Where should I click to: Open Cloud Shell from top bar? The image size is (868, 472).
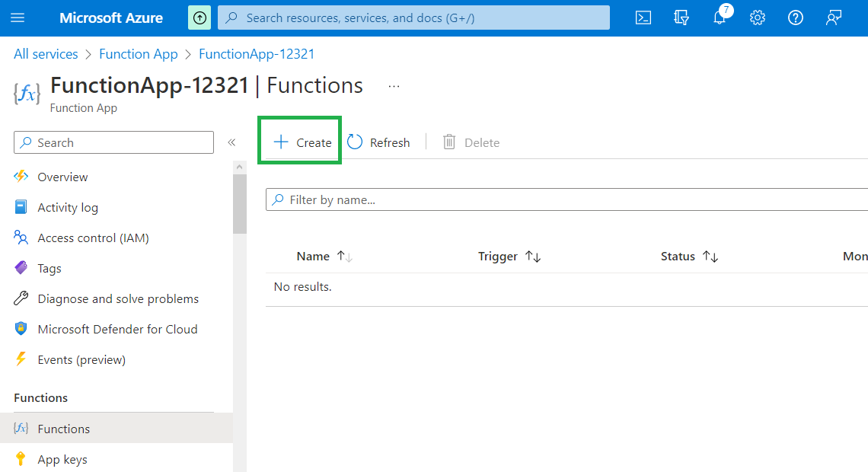tap(643, 18)
